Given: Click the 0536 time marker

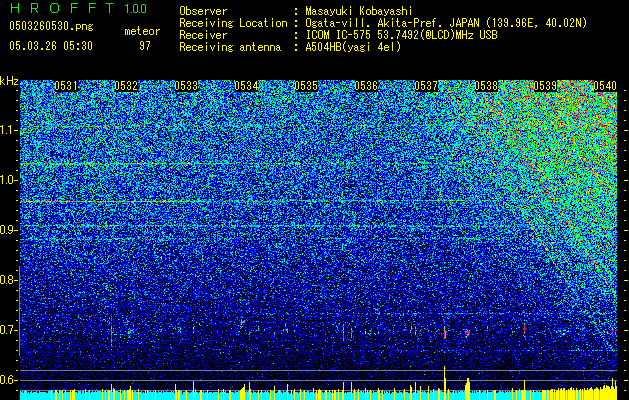Looking at the screenshot, I should tap(366, 86).
